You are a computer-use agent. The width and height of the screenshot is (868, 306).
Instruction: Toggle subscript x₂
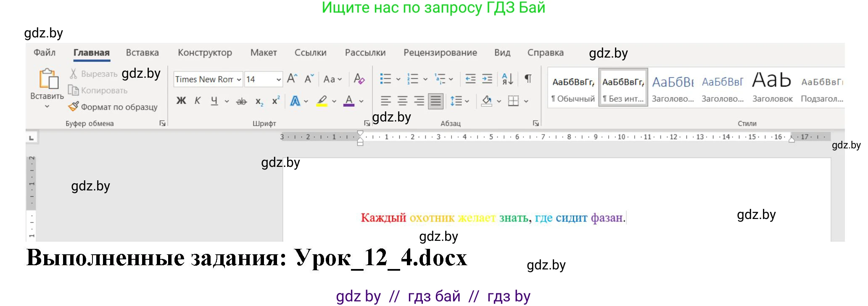click(x=259, y=101)
